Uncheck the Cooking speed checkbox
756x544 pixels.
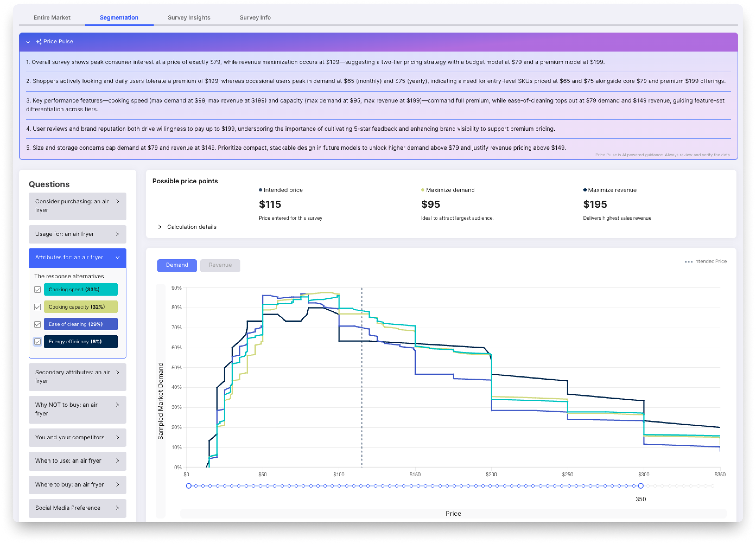coord(37,290)
